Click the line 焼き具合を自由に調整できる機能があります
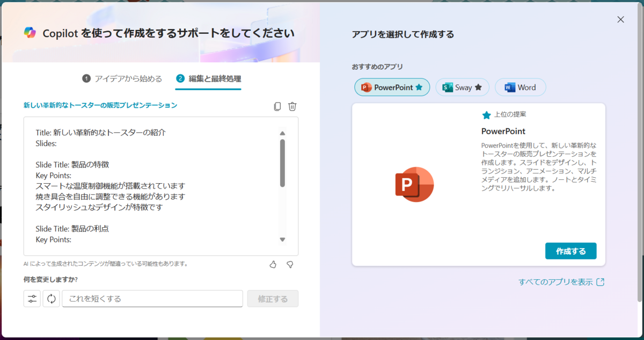Screen dimensions: 644x340 point(110,197)
